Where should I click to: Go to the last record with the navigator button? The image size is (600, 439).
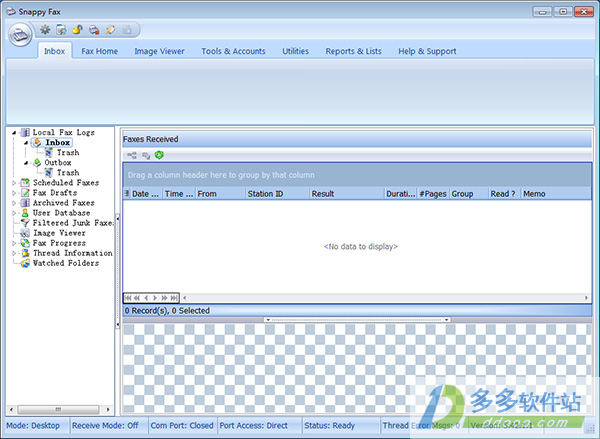coord(174,298)
